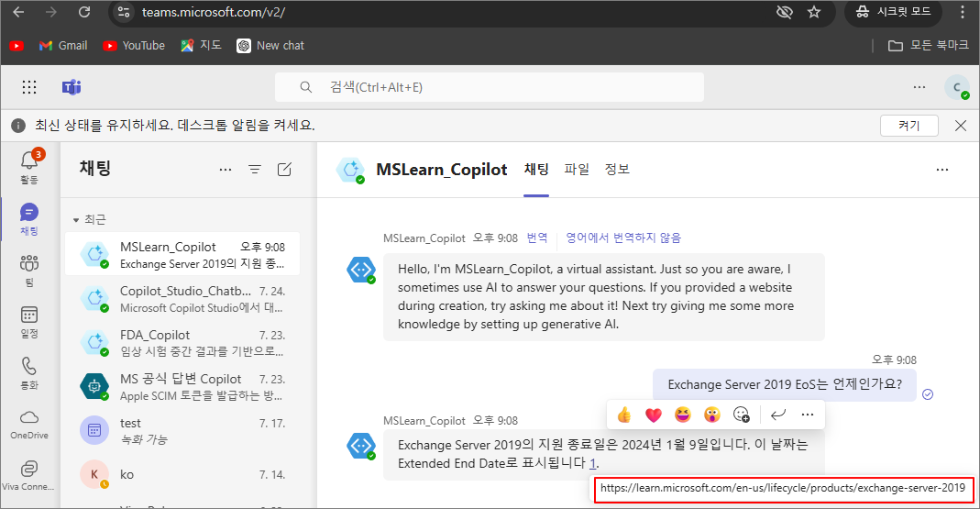
Task: Open MSLearn_Copilot chat in list
Action: 182,255
